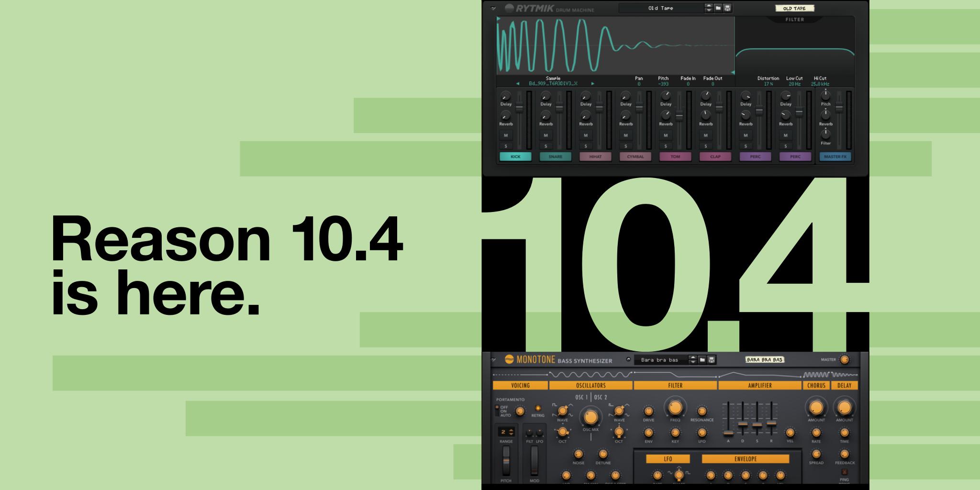Open the Monotone patch browser folder icon
The image size is (980, 490).
(702, 360)
